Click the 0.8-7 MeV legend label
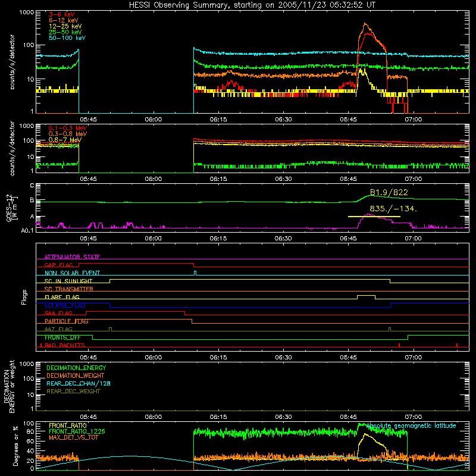This screenshot has height=476, width=476. (65, 140)
